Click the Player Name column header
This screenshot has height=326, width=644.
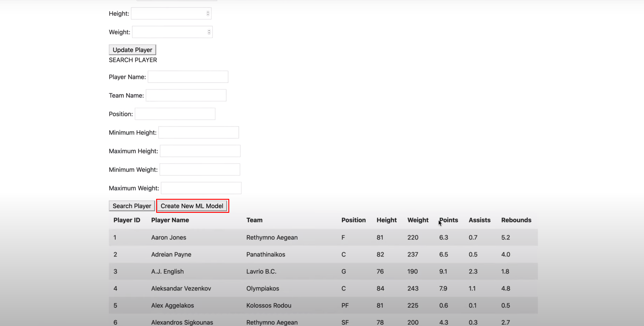pyautogui.click(x=170, y=220)
